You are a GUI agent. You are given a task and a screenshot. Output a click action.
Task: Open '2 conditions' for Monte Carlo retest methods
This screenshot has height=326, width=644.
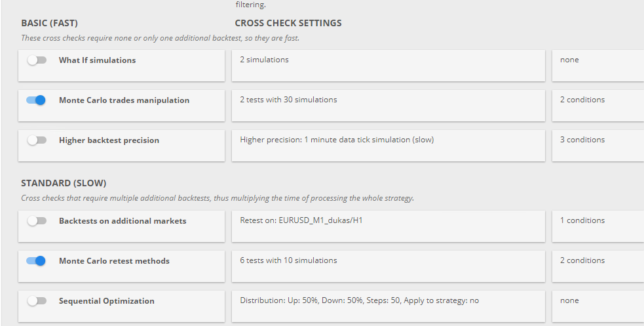point(597,266)
